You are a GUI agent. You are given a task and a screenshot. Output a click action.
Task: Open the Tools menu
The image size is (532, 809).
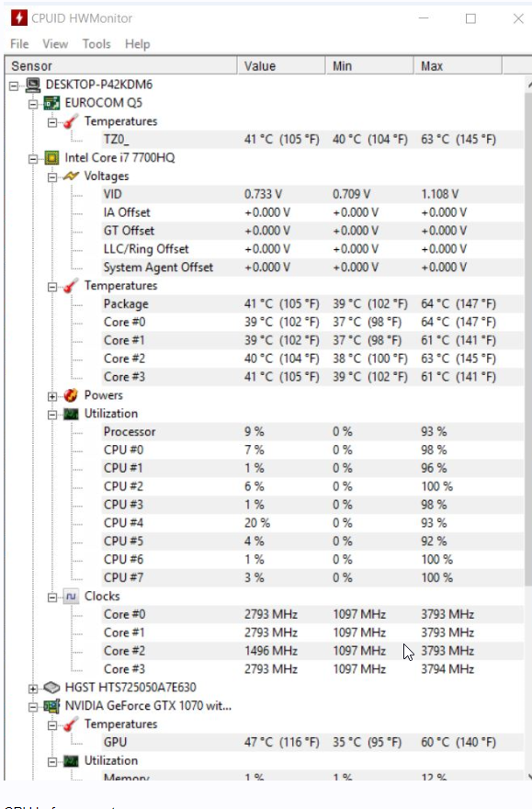pyautogui.click(x=96, y=44)
